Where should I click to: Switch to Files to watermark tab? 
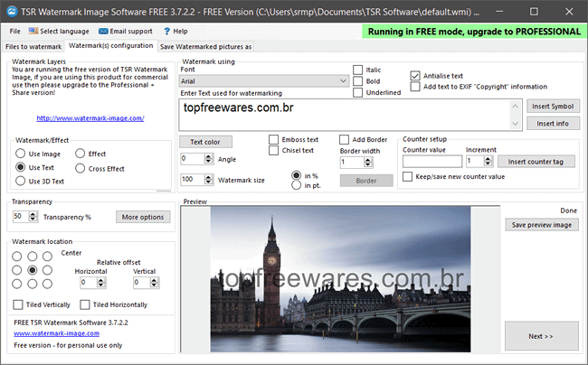[33, 45]
